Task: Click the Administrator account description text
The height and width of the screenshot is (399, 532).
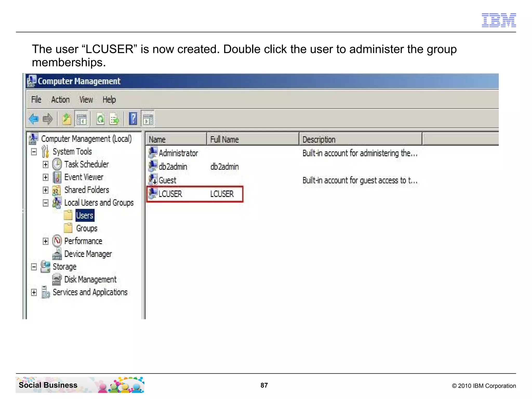Action: (360, 153)
